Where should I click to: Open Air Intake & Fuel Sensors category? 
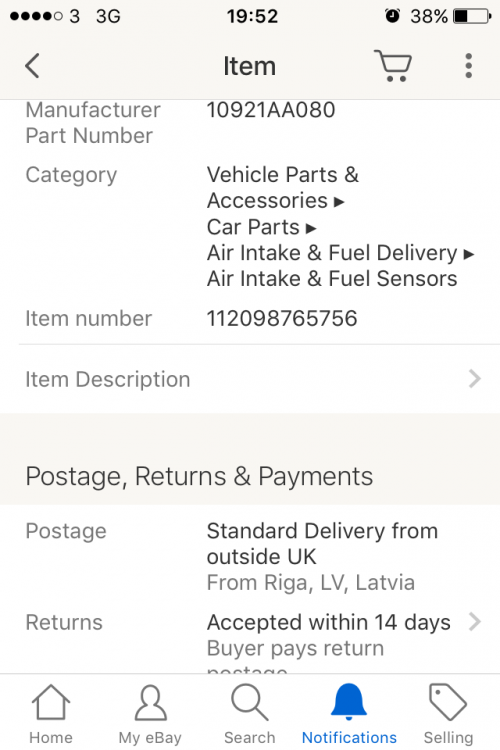pos(332,279)
